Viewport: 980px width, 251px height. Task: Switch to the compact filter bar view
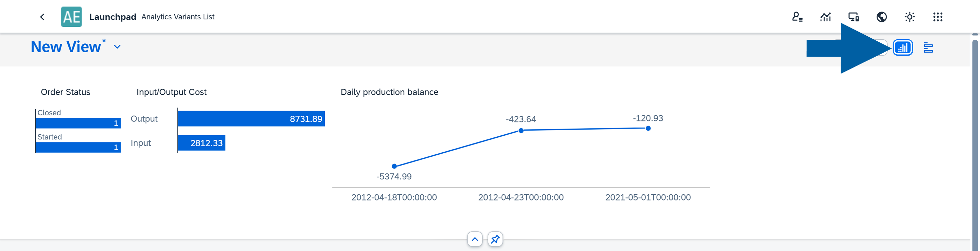928,48
